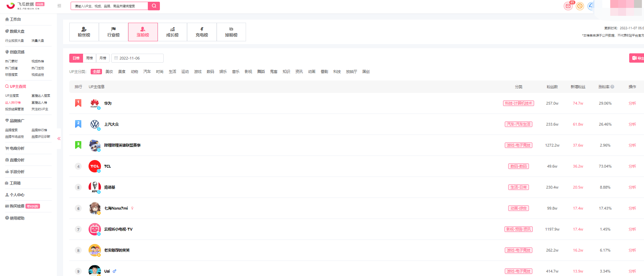Select the 涨粉榜 tab
Screen dimensions: 644x276
coord(143,32)
